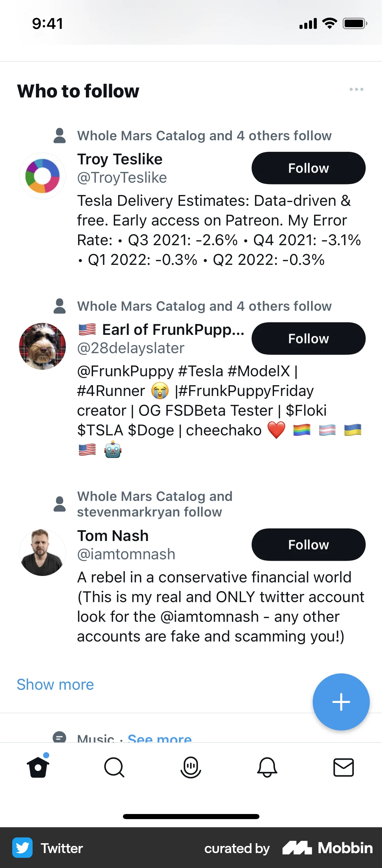The height and width of the screenshot is (868, 382).
Task: Open @iamtomnash's handle link
Action: (x=126, y=554)
